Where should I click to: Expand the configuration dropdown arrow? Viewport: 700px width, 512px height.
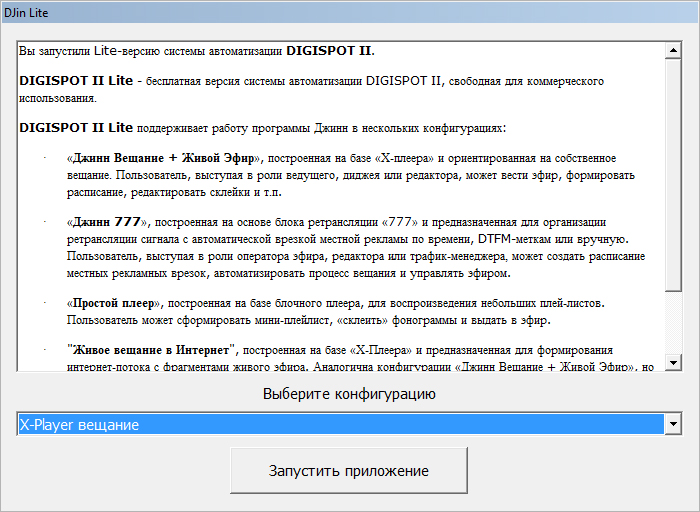[x=674, y=425]
